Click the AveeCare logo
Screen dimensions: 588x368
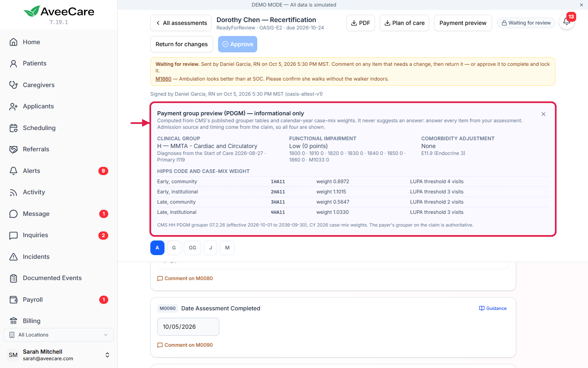[x=59, y=11]
